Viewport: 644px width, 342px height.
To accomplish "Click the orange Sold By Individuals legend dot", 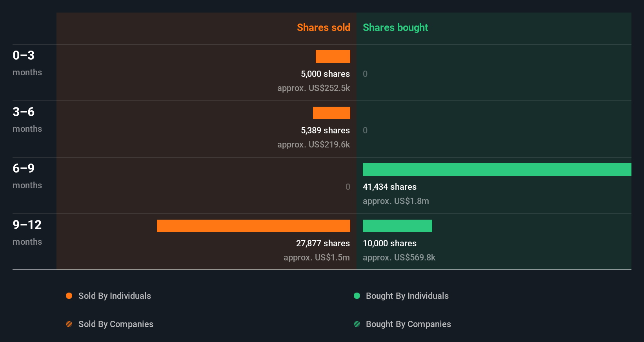I will [69, 296].
